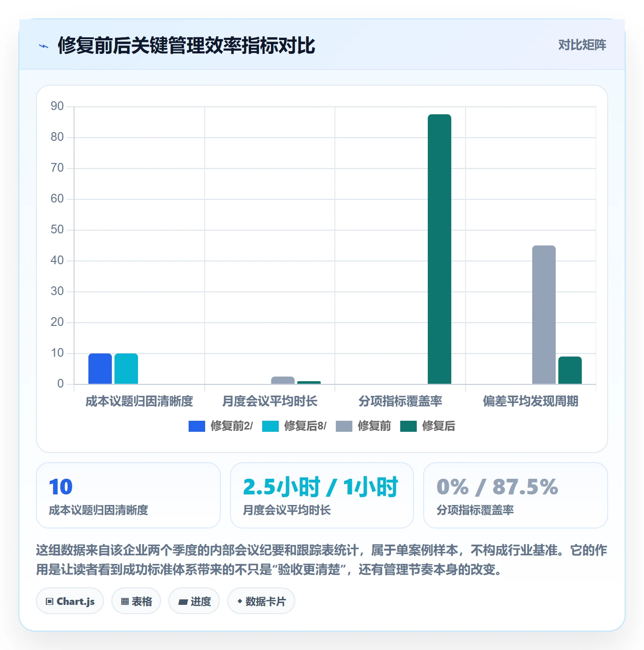Open the Chart.js tag chip
This screenshot has width=644, height=650.
tap(70, 601)
